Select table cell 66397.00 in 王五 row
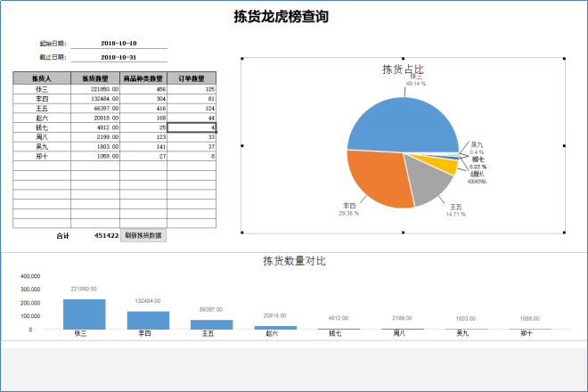Image resolution: width=588 pixels, height=392 pixels. pyautogui.click(x=95, y=109)
